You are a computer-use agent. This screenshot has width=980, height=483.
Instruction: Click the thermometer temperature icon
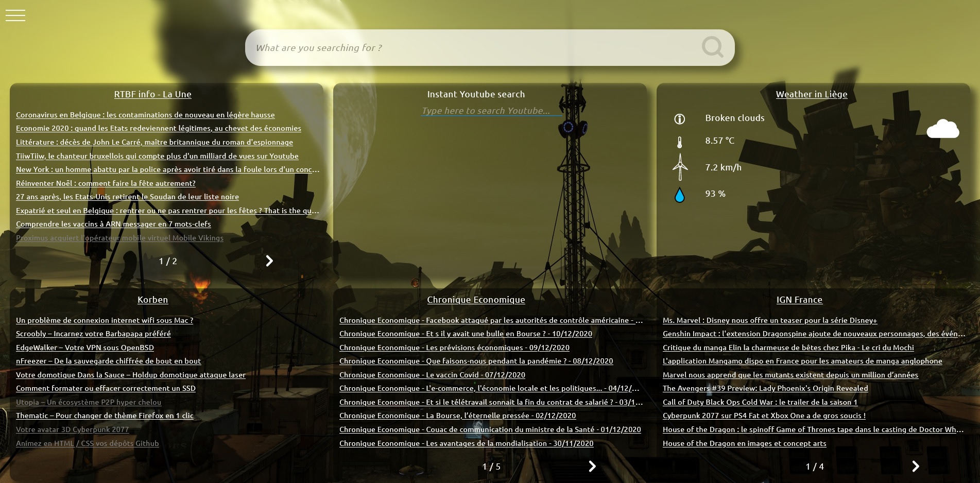(679, 142)
